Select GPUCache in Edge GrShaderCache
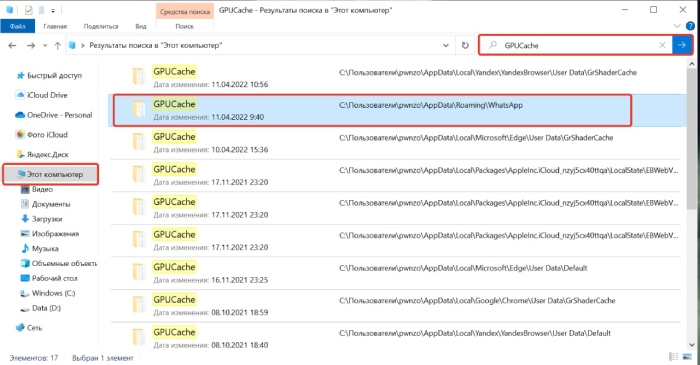Image resolution: width=700 pixels, height=365 pixels. tap(397, 143)
